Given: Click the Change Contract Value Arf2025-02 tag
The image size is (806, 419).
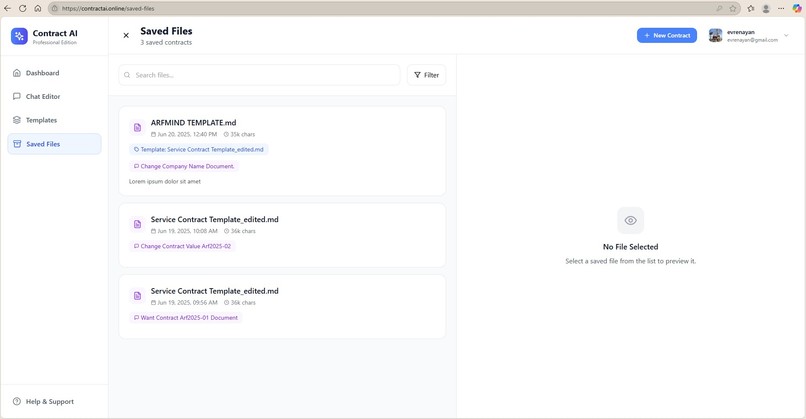Looking at the screenshot, I should pos(182,246).
